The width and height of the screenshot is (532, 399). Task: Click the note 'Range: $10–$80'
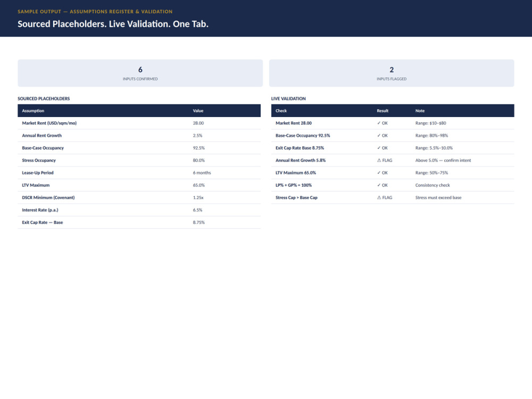tap(430, 123)
